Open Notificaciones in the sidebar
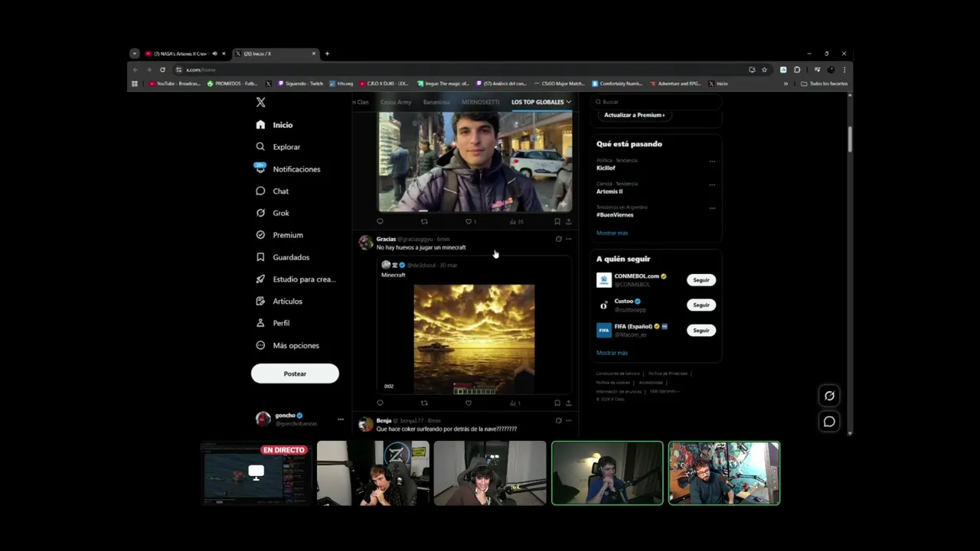980x551 pixels. (x=289, y=169)
